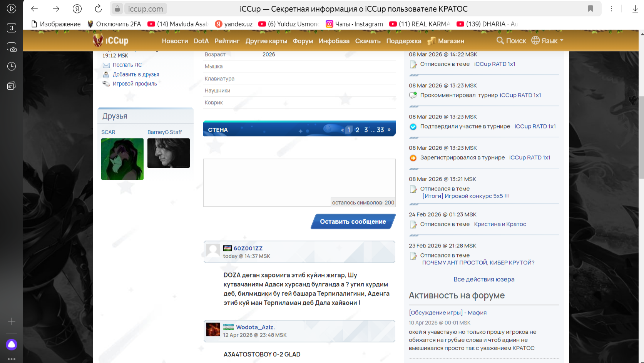The width and height of the screenshot is (644, 363).
Task: Open the Форум menu
Action: tap(303, 41)
